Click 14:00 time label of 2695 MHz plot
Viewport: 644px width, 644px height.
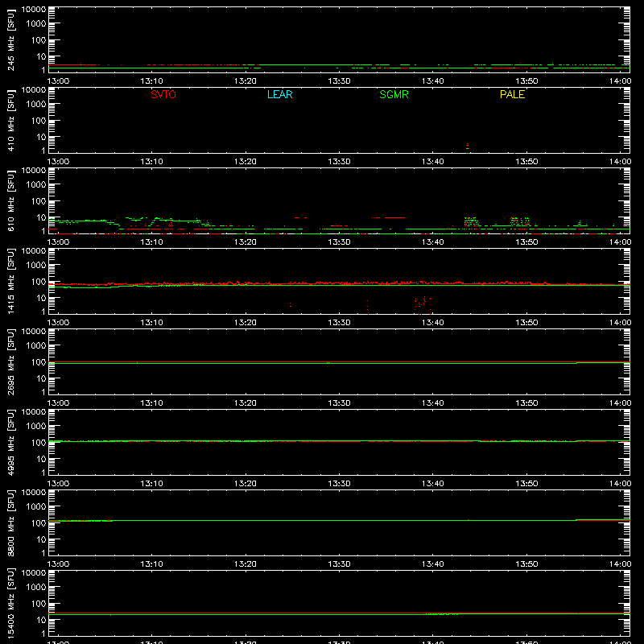click(x=620, y=403)
